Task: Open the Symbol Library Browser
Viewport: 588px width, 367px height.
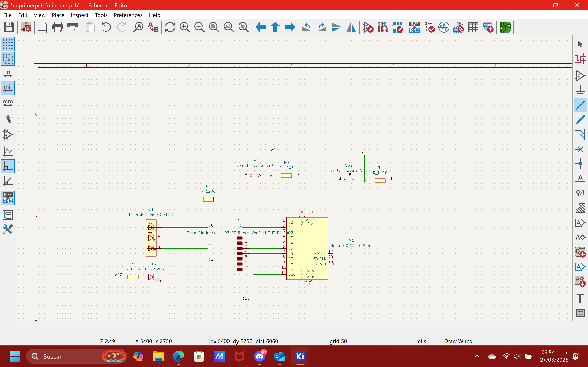Action: [383, 27]
